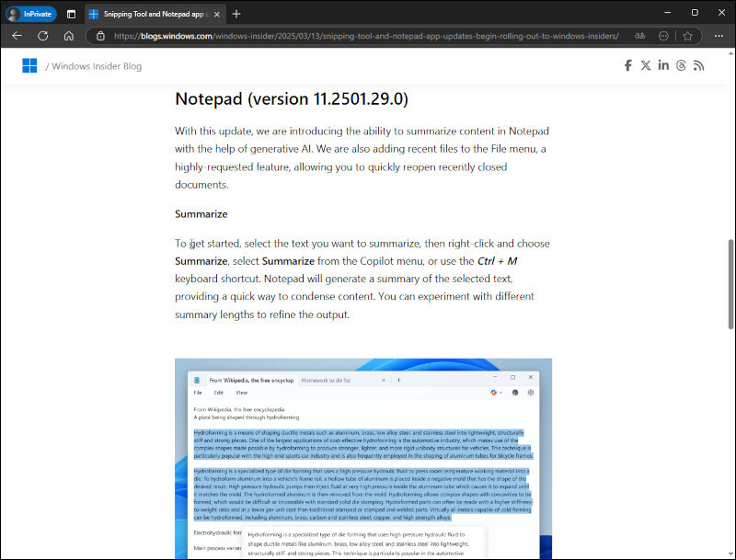736x560 pixels.
Task: View site information lock icon
Action: click(x=100, y=36)
